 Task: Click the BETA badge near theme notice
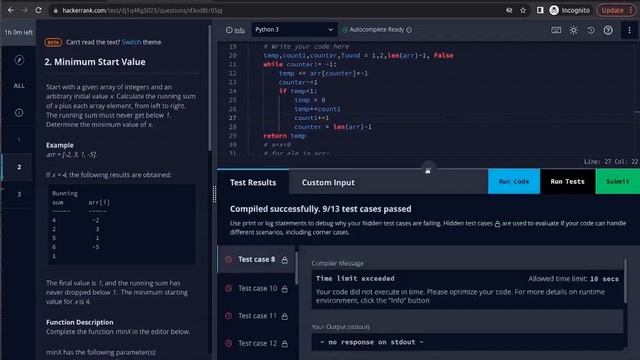click(x=53, y=42)
